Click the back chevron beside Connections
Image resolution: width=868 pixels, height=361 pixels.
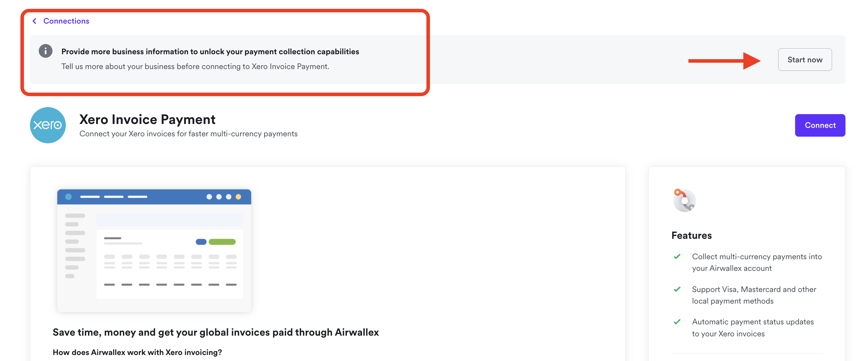click(x=35, y=21)
